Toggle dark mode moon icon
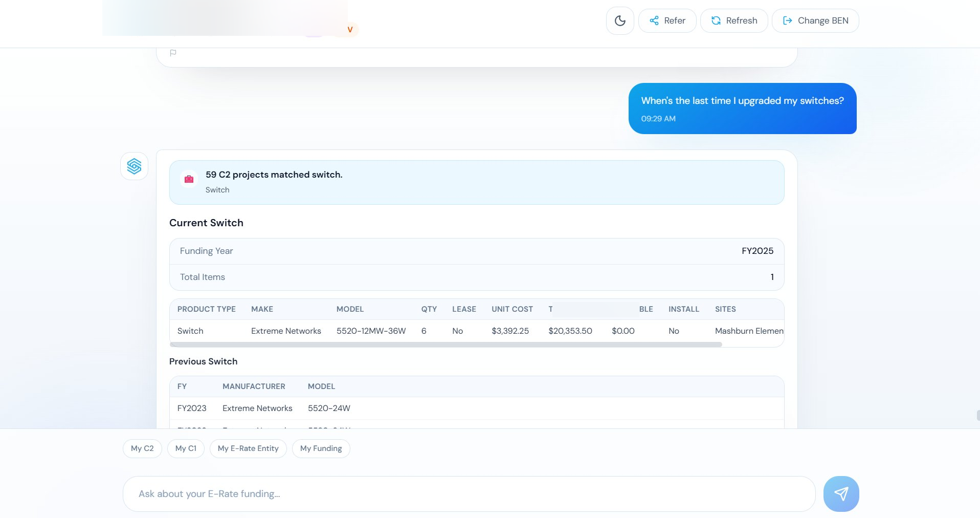Screen dimensions: 980x518 click(620, 20)
